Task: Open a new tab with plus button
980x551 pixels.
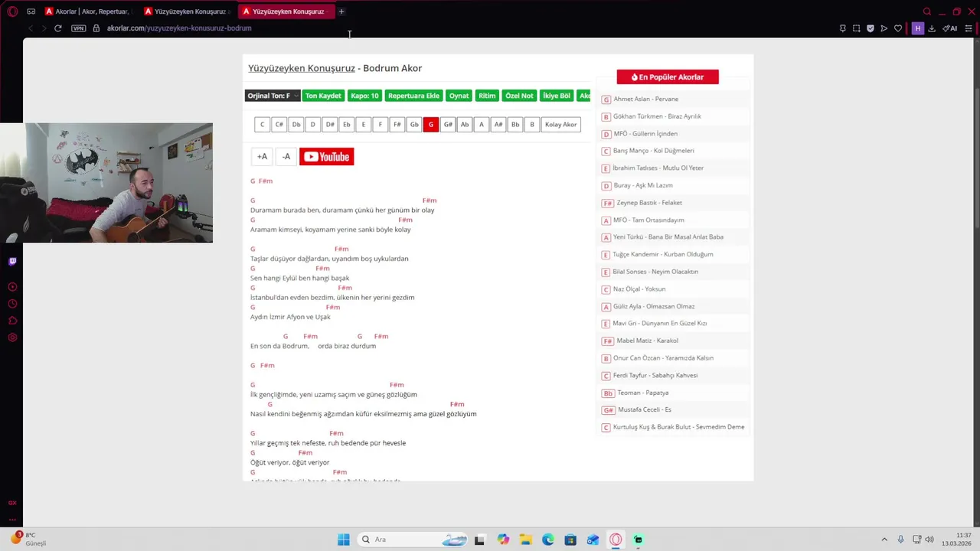Action: click(341, 11)
